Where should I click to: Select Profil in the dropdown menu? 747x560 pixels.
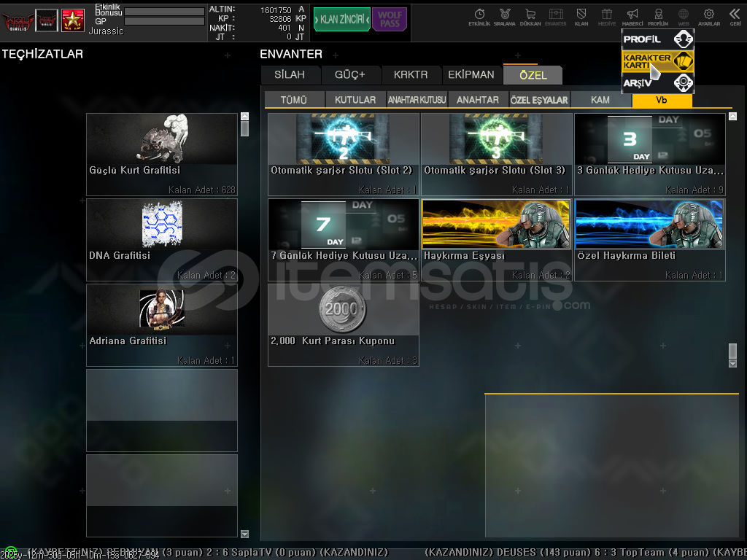(657, 39)
